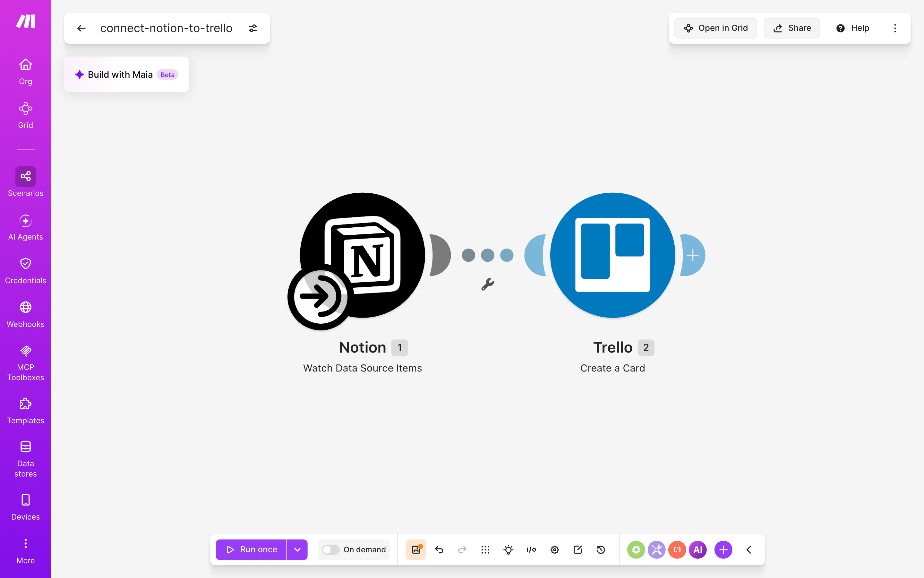Open Data stores section
The width and height of the screenshot is (924, 578).
coord(26,459)
